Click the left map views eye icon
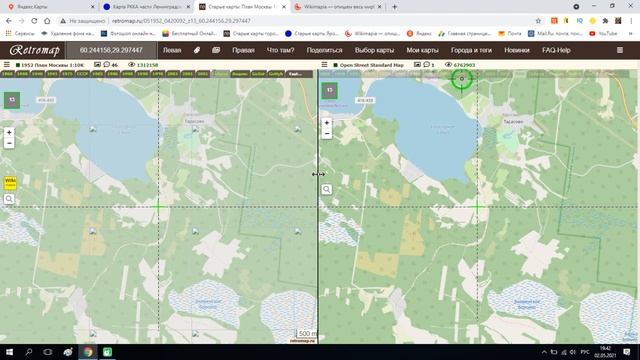Image resolution: width=640 pixels, height=360 pixels. click(131, 64)
